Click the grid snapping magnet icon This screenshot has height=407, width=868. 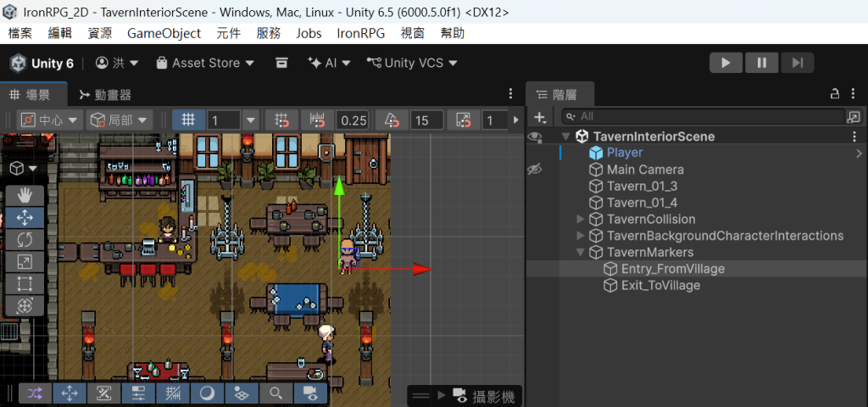click(281, 120)
